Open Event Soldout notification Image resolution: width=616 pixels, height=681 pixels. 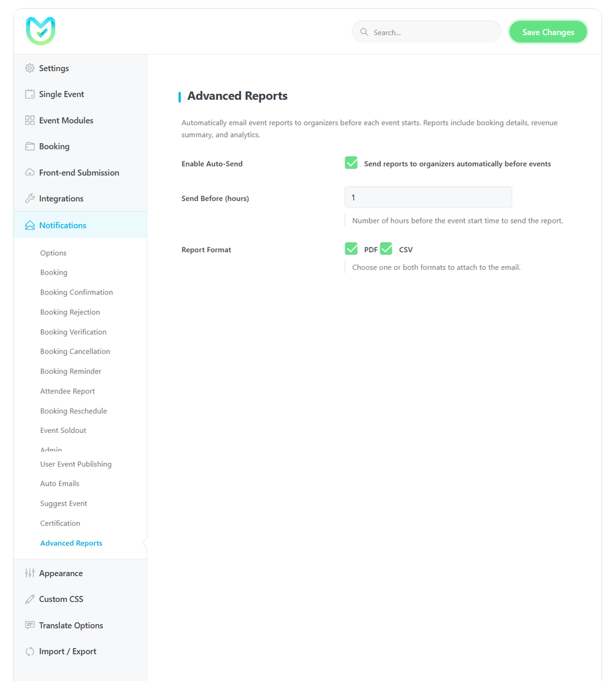pos(63,430)
